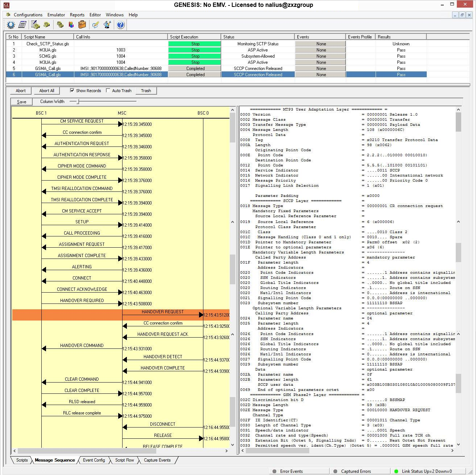Screen dimensions: 476x475
Task: Click the Results column header
Action: click(401, 37)
